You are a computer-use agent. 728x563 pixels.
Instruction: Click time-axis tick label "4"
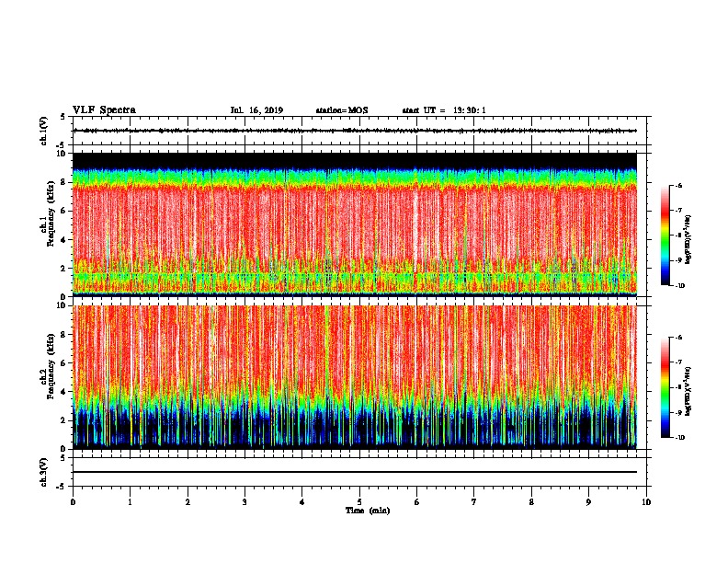(x=302, y=501)
